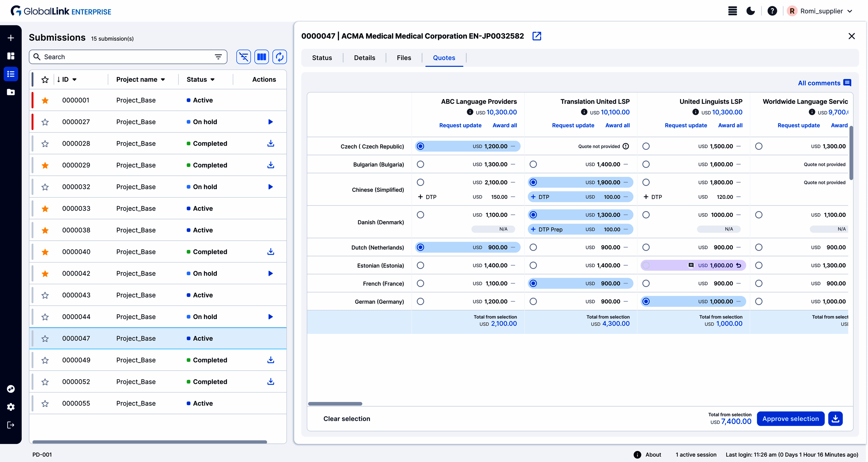Click the clear filters icon
This screenshot has height=462, width=868.
[243, 57]
